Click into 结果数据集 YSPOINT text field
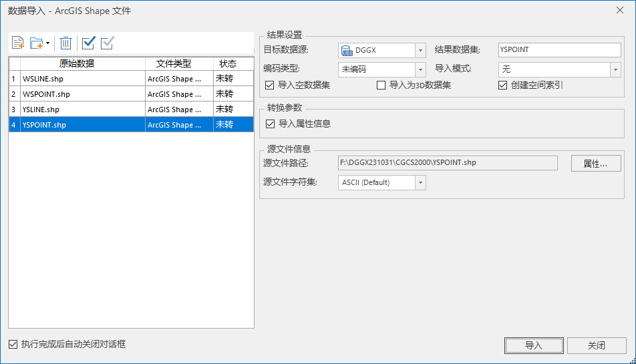Viewport: 636px width, 364px height. [559, 50]
